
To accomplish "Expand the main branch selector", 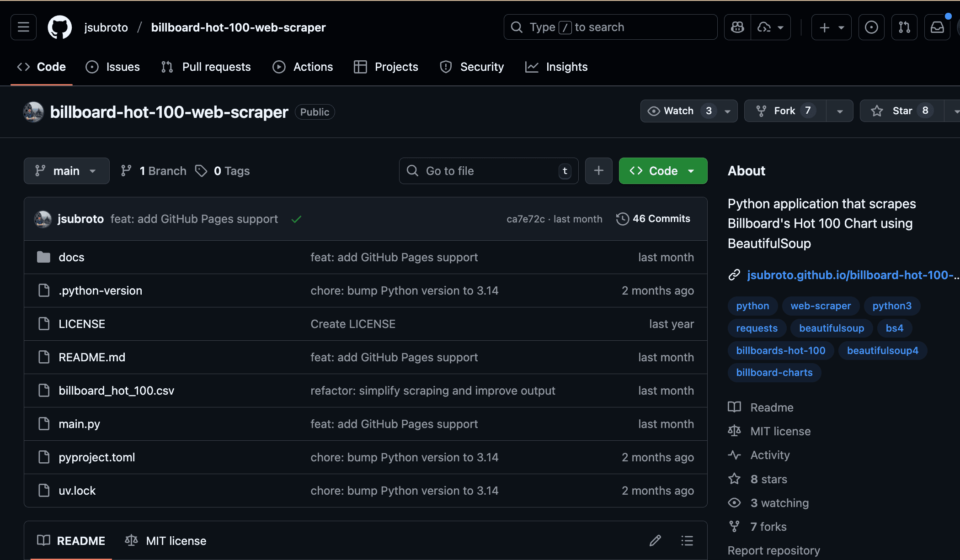I will 66,171.
